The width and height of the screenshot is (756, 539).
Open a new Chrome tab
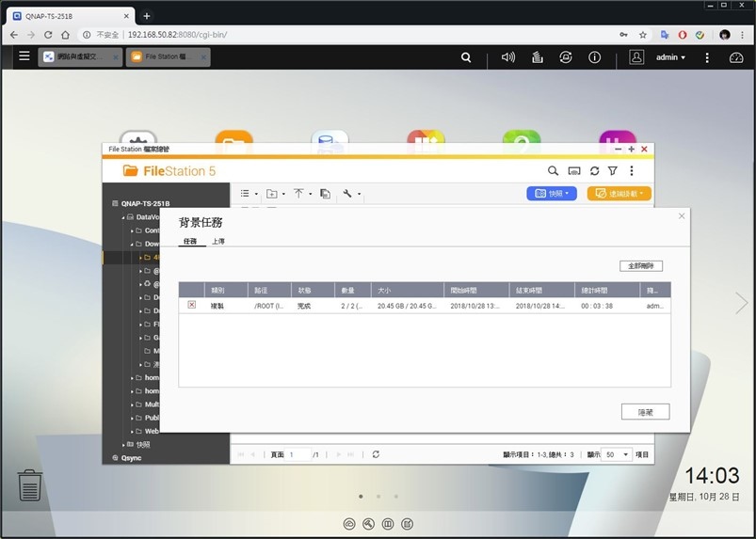(x=147, y=16)
